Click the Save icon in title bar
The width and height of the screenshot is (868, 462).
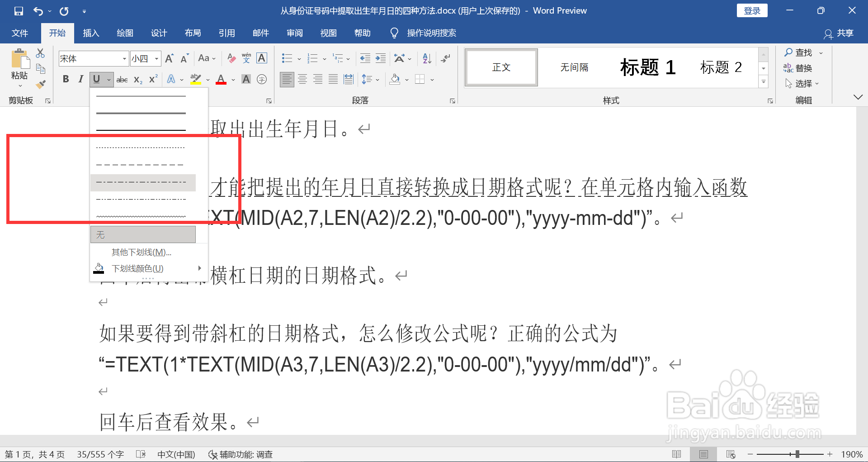(19, 11)
